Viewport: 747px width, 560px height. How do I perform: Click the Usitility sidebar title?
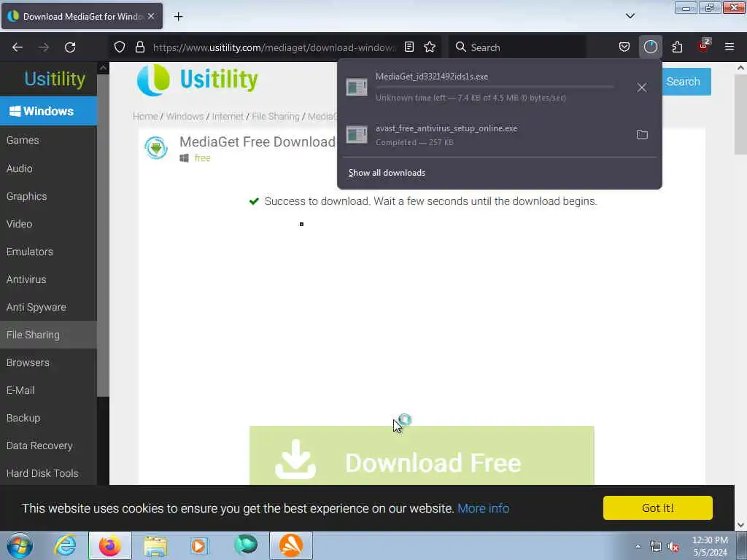click(x=55, y=79)
